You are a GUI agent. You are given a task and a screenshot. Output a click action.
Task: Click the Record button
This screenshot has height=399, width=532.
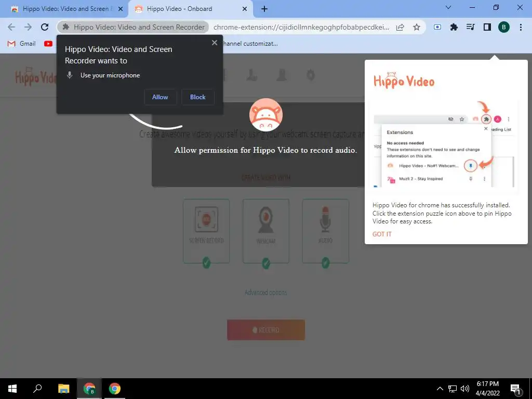(x=266, y=330)
